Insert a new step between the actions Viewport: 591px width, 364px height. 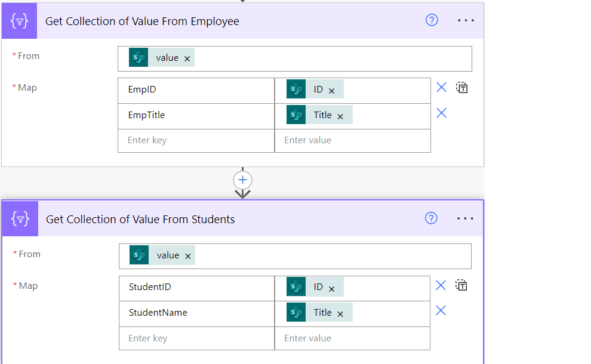(242, 180)
